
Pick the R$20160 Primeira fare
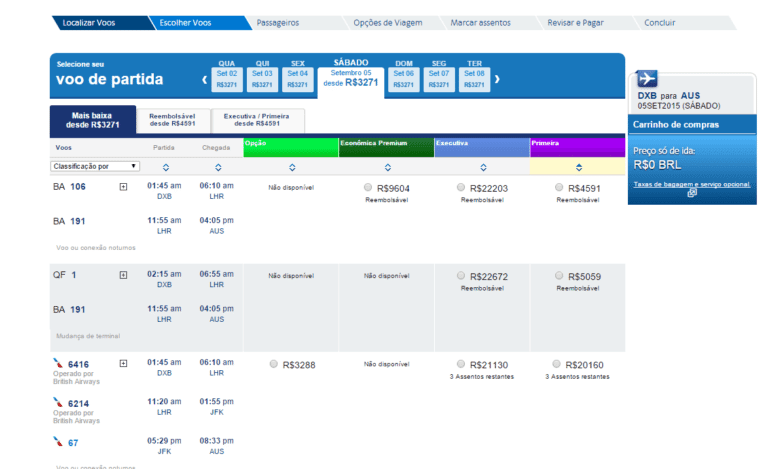[556, 364]
